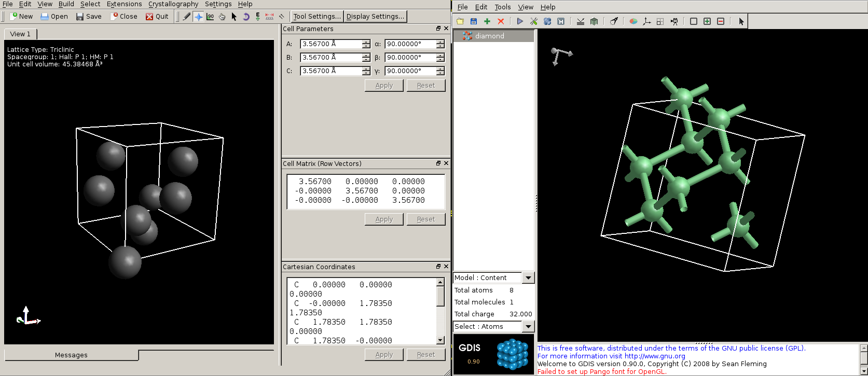
Task: Activate the Auto Rotate tool
Action: click(246, 17)
